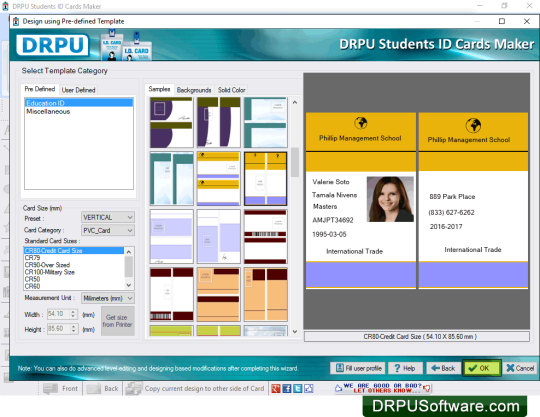The height and width of the screenshot is (417, 540).
Task: Click the share icon next to Twitter
Action: (309, 388)
